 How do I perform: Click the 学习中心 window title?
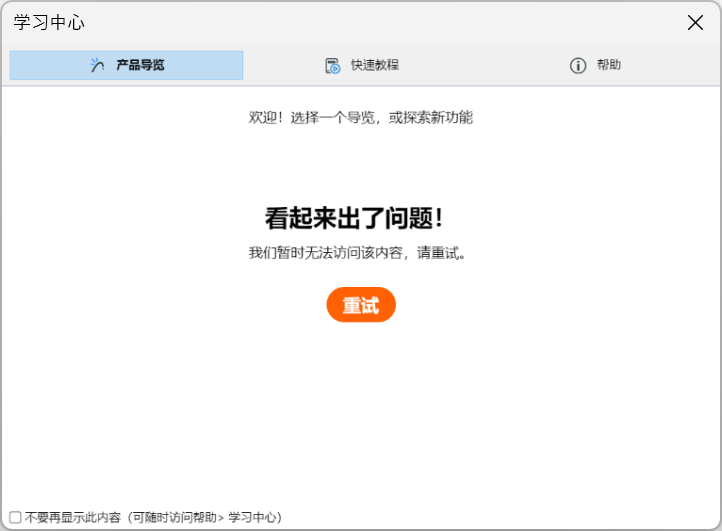[x=49, y=22]
